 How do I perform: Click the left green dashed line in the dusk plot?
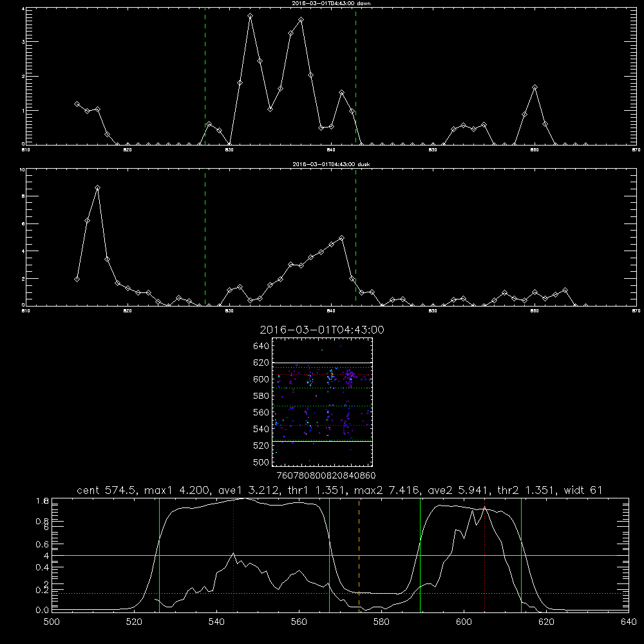click(x=205, y=237)
